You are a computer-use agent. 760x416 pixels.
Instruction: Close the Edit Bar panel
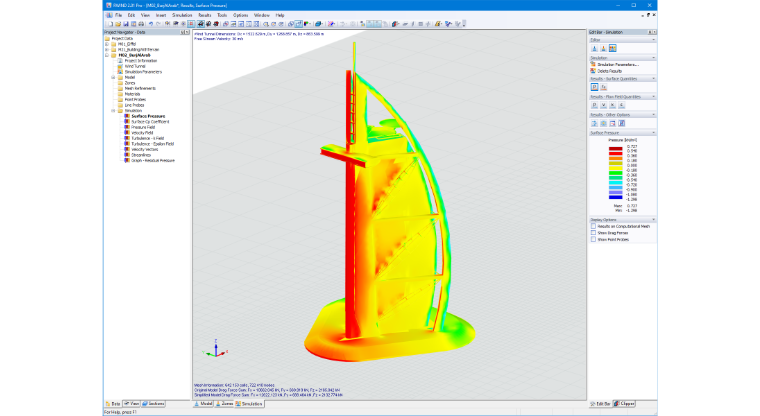tap(654, 32)
